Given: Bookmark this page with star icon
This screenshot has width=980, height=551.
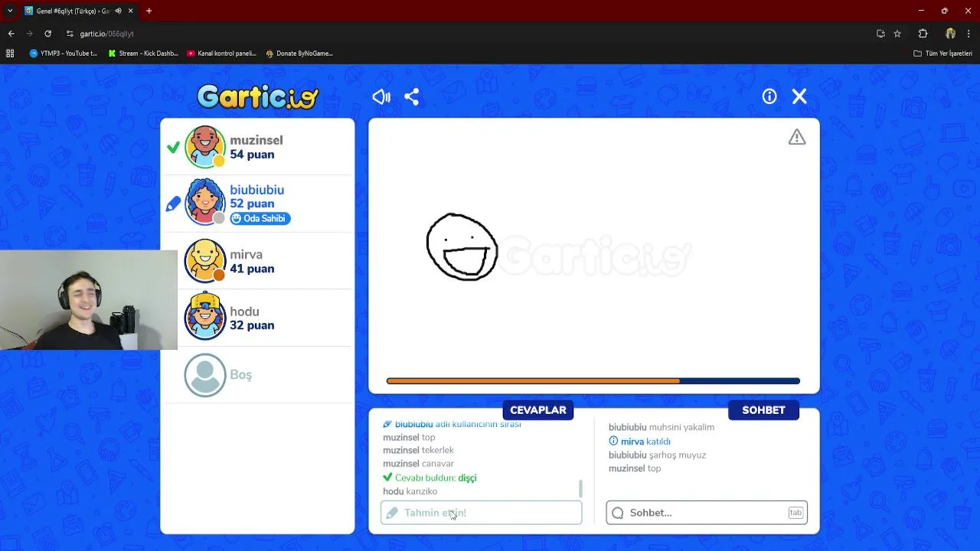Looking at the screenshot, I should pyautogui.click(x=897, y=34).
